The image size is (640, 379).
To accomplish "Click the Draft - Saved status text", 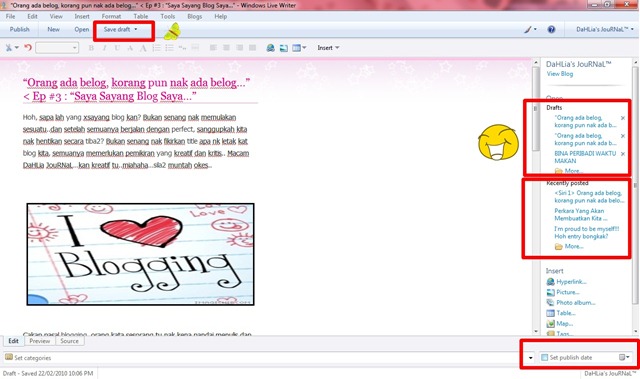I will tap(48, 373).
